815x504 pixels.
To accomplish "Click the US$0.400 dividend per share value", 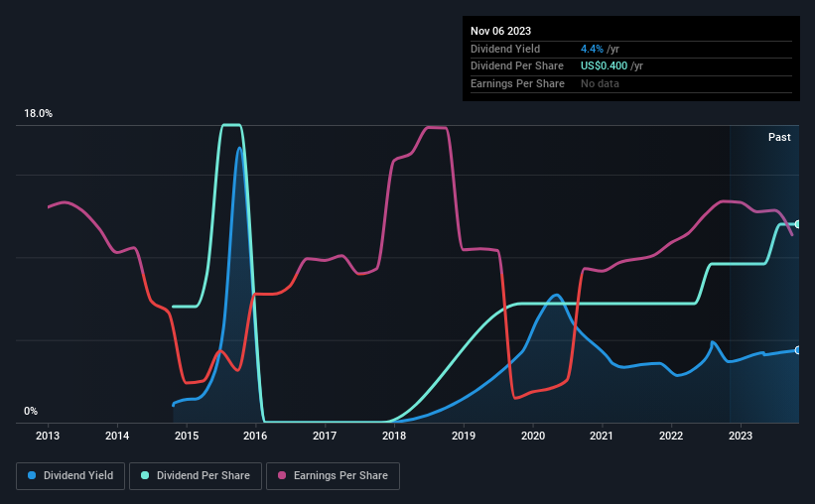I will click(604, 66).
